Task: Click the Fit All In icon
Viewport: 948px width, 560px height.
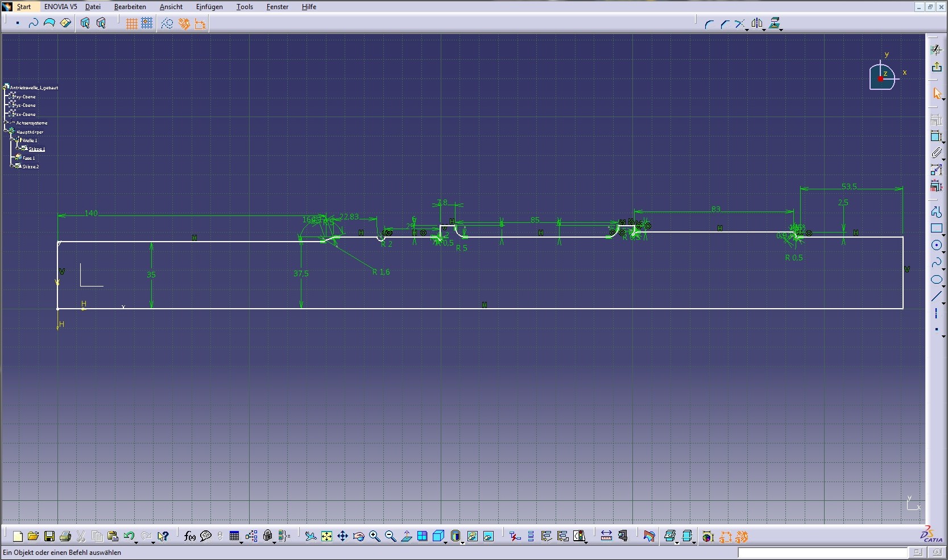Action: [326, 536]
